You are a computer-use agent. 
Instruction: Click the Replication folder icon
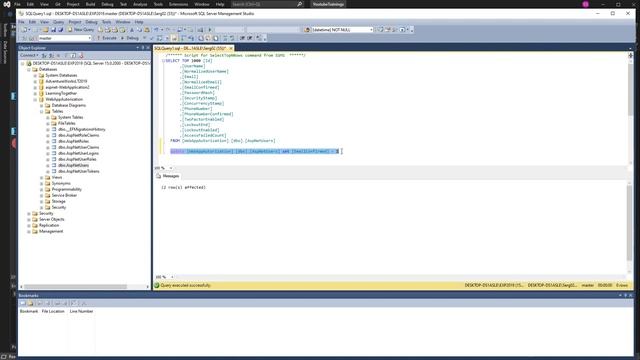click(35, 225)
